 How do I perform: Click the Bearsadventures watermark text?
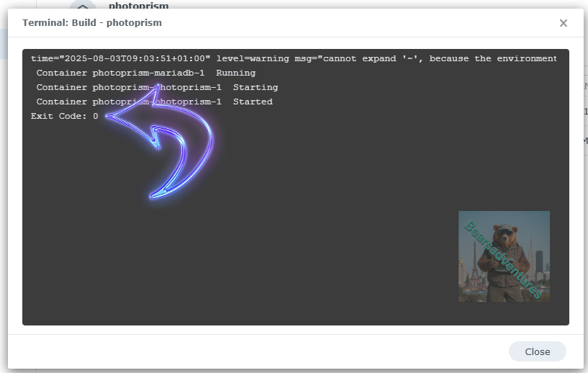(x=503, y=259)
